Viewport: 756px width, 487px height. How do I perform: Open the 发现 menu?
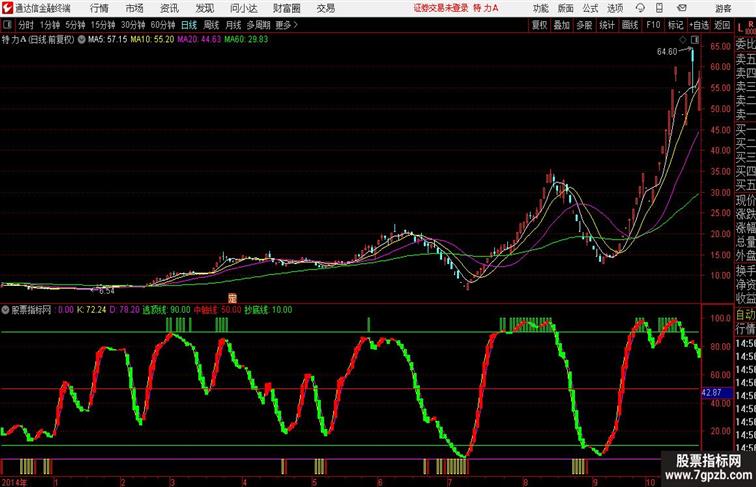tap(204, 8)
